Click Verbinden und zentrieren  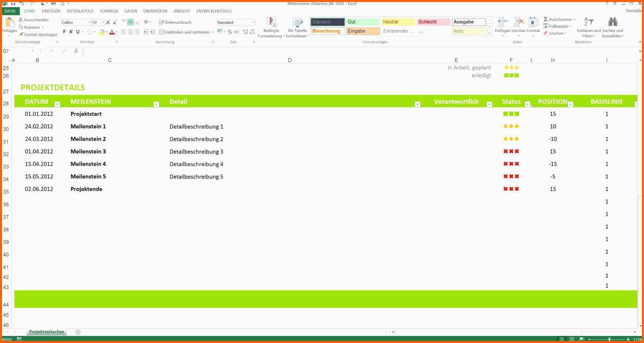point(184,32)
